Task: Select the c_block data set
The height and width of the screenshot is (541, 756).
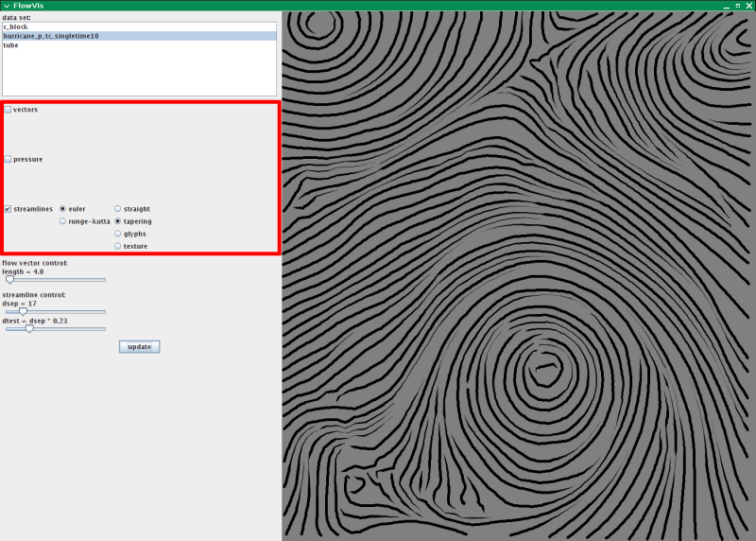Action: 15,27
